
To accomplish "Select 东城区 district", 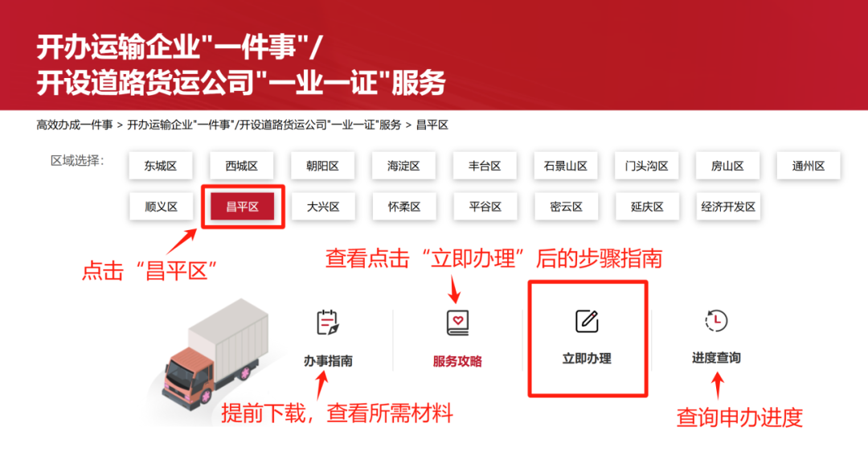I will click(x=161, y=166).
